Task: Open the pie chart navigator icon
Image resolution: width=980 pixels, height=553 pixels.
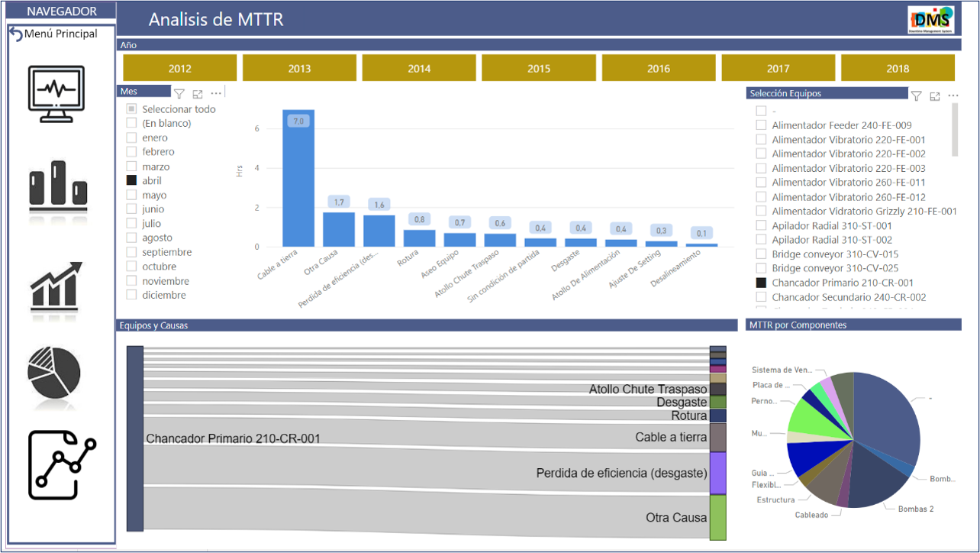Action: [53, 372]
